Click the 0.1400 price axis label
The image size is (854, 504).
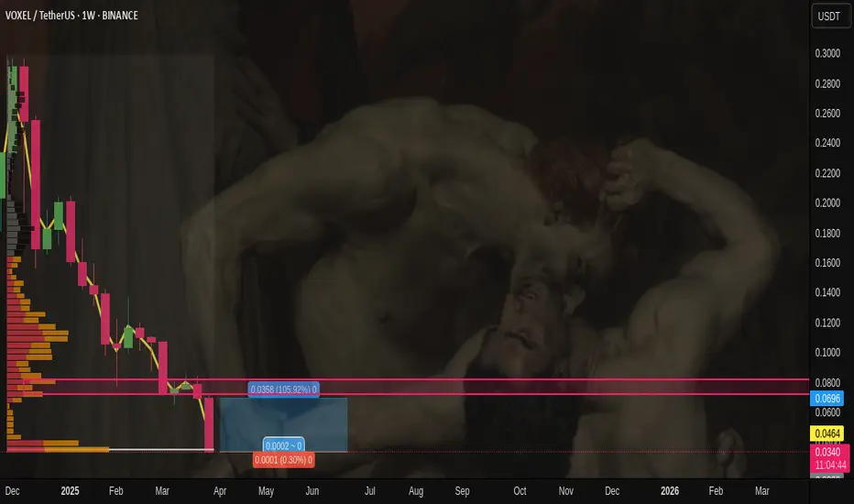pos(827,292)
